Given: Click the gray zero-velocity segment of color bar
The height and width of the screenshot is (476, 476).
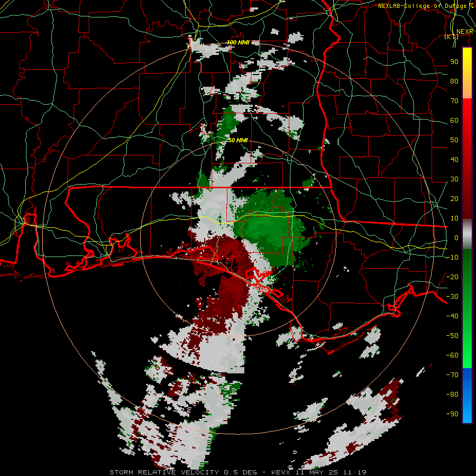Looking at the screenshot, I should (467, 234).
